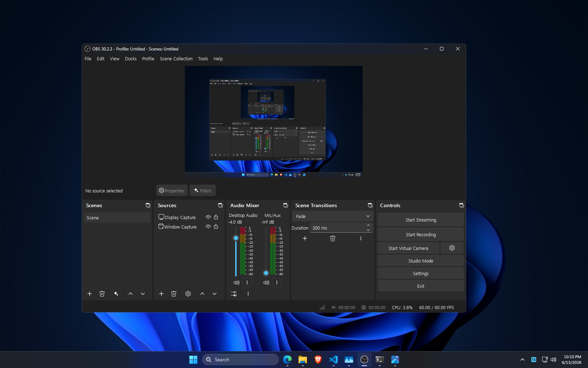Open Desktop Audio options three-dot menu
This screenshot has height=368, width=588.
[247, 282]
